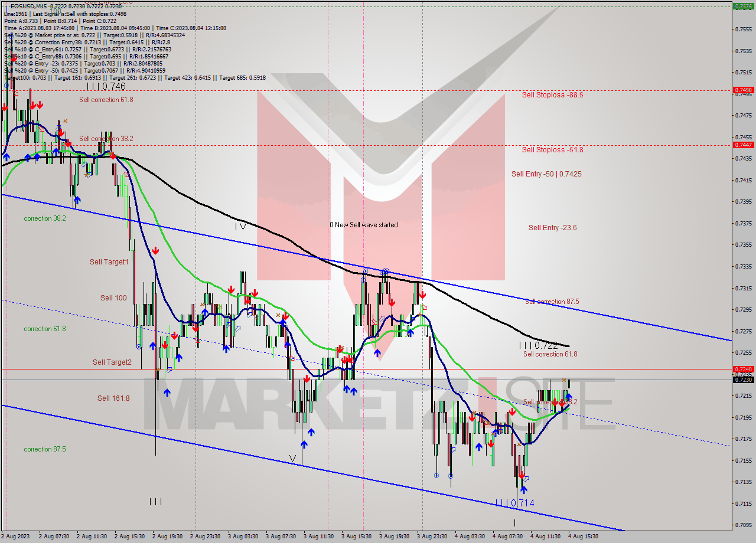
Task: Select the 'Sell Stoploss -61.8' label
Action: tap(552, 150)
